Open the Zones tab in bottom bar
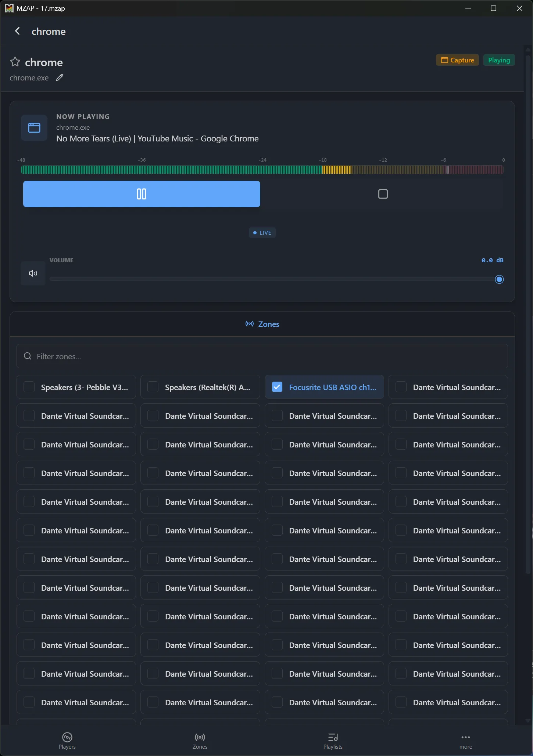 200,741
